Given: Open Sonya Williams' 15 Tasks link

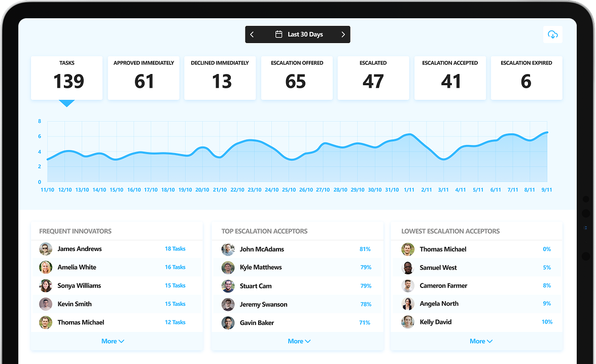Looking at the screenshot, I should 175,285.
